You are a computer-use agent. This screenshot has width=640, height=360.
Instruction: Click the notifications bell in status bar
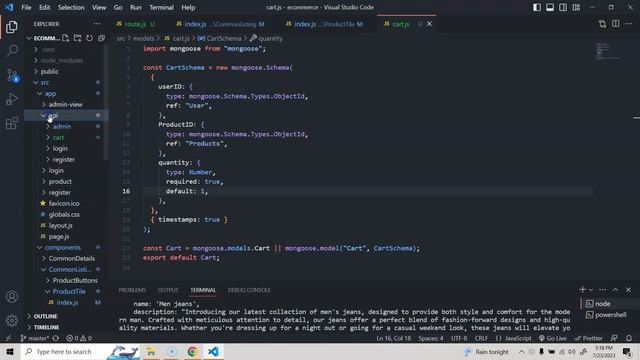pyautogui.click(x=629, y=338)
